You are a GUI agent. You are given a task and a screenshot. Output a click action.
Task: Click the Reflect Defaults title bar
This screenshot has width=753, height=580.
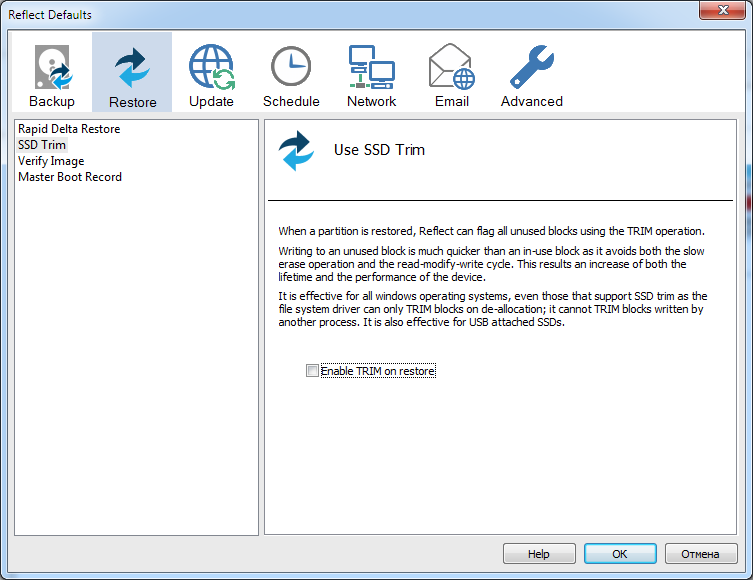[x=300, y=14]
